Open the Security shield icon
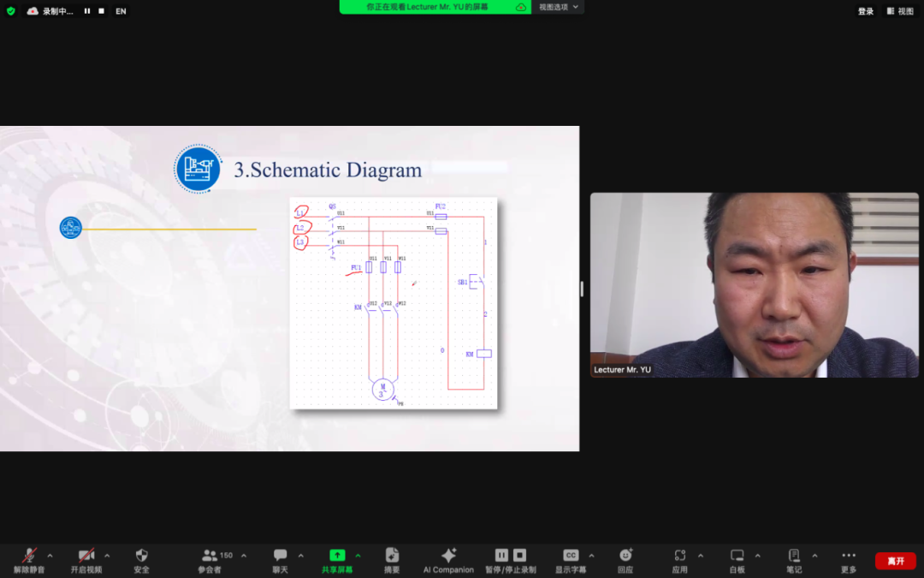This screenshot has height=578, width=924. coord(141,556)
